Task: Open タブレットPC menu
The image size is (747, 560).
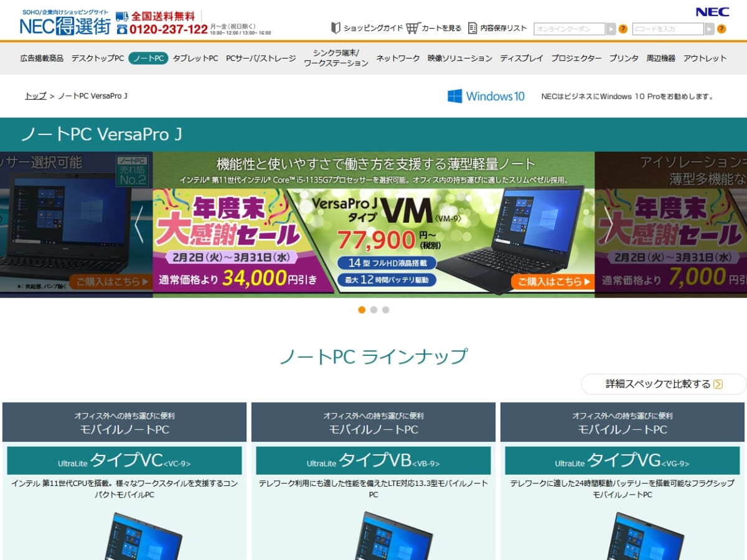Action: [x=195, y=58]
